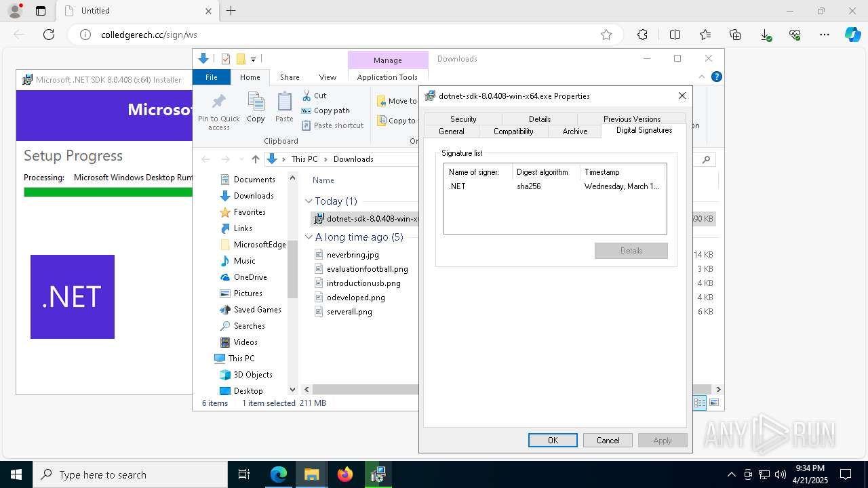Click the Favorites star in address bar

point(606,35)
